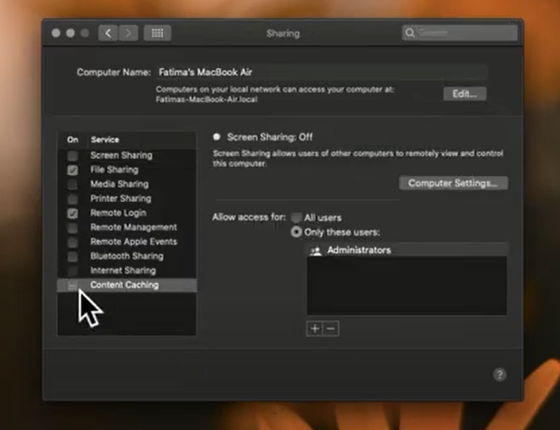Screen dimensions: 560x430
Task: Select Internet Sharing service row
Action: coord(127,271)
